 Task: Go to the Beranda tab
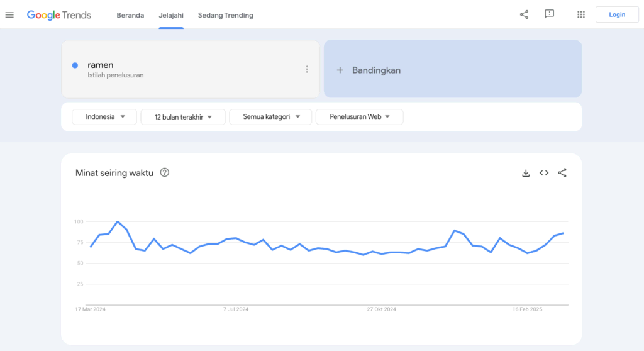coord(130,15)
